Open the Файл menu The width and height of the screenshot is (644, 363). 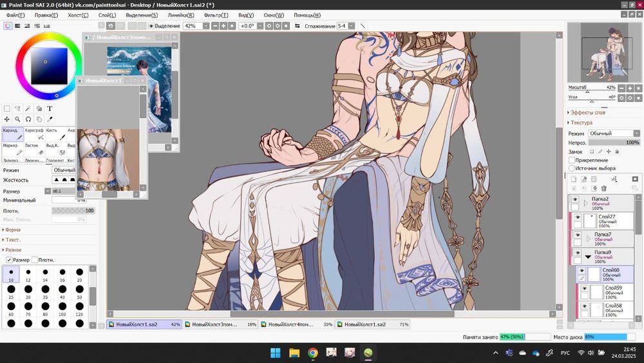(x=15, y=15)
